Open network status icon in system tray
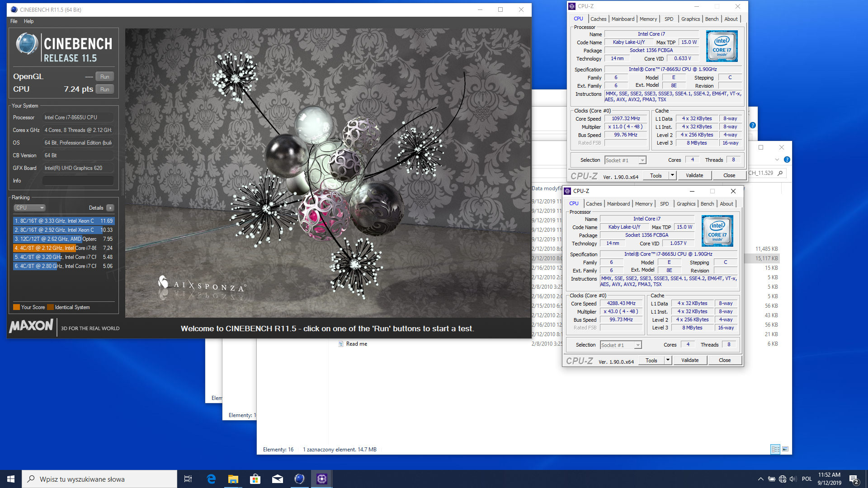Viewport: 868px width, 488px height. tap(783, 479)
